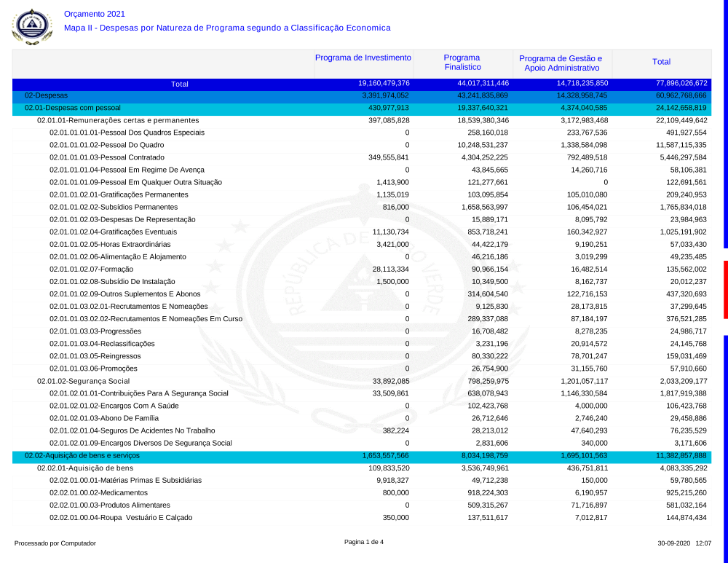Click the 02-Despesas row
Screen dimensions: 728x563
[x=46, y=95]
